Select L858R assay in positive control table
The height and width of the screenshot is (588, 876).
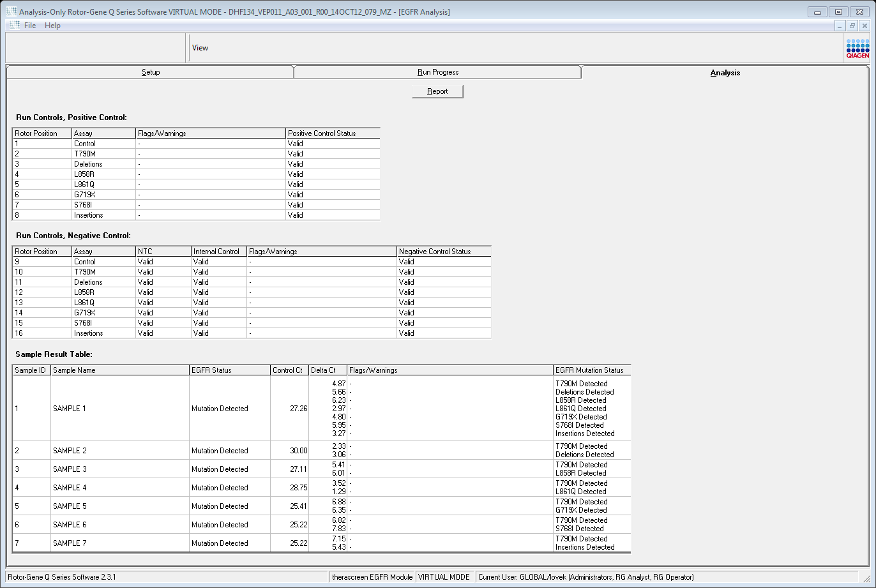click(104, 174)
